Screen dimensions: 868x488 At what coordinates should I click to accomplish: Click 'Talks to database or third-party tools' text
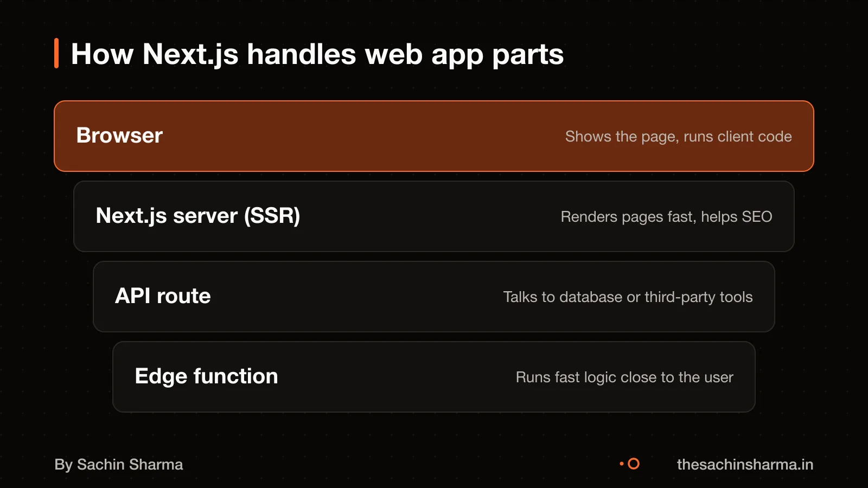tap(628, 297)
